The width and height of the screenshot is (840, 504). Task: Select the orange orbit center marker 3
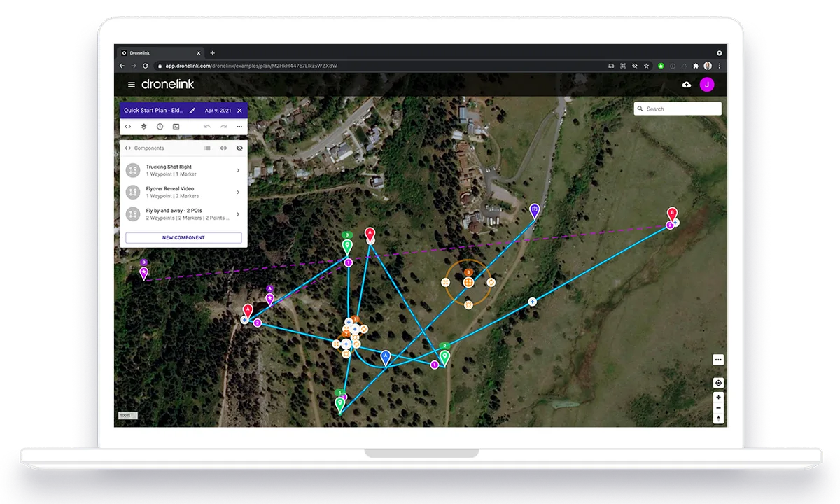[468, 281]
